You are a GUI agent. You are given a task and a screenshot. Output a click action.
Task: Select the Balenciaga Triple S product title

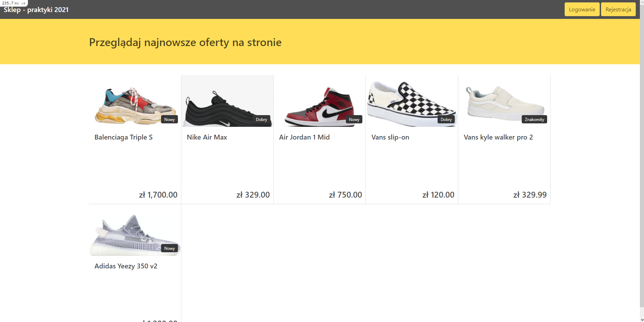point(123,137)
